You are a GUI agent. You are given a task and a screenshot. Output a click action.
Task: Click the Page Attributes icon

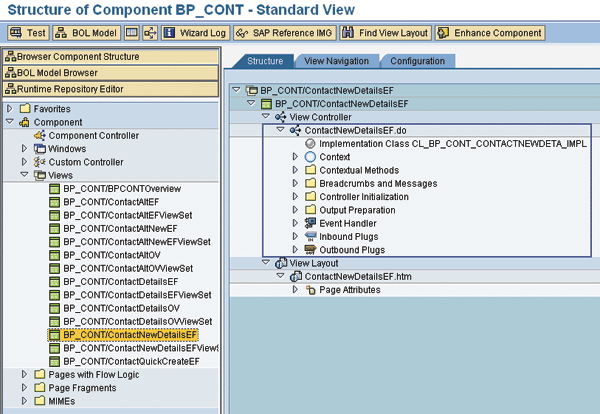(310, 290)
